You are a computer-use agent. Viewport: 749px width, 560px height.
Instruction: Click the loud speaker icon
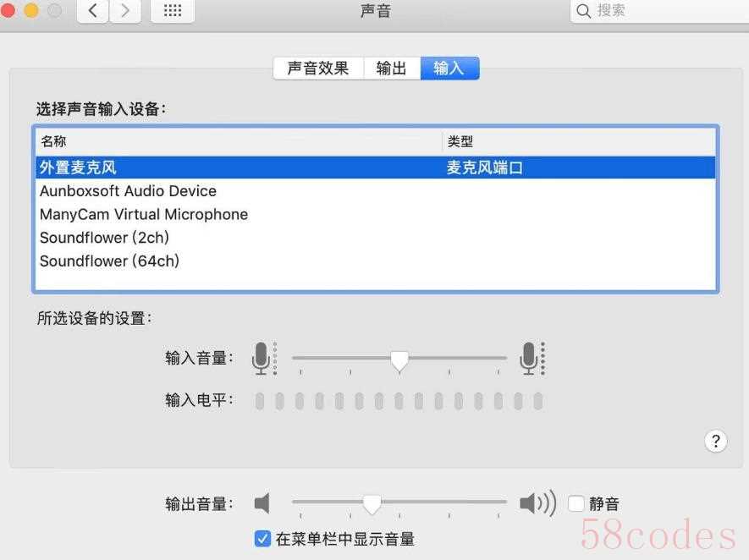pyautogui.click(x=538, y=503)
